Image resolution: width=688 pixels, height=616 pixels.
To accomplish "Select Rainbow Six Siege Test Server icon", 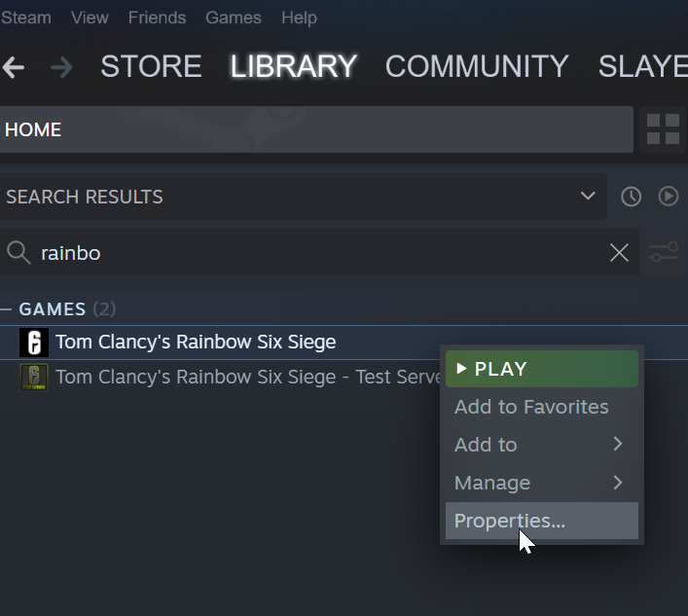I will click(x=34, y=378).
